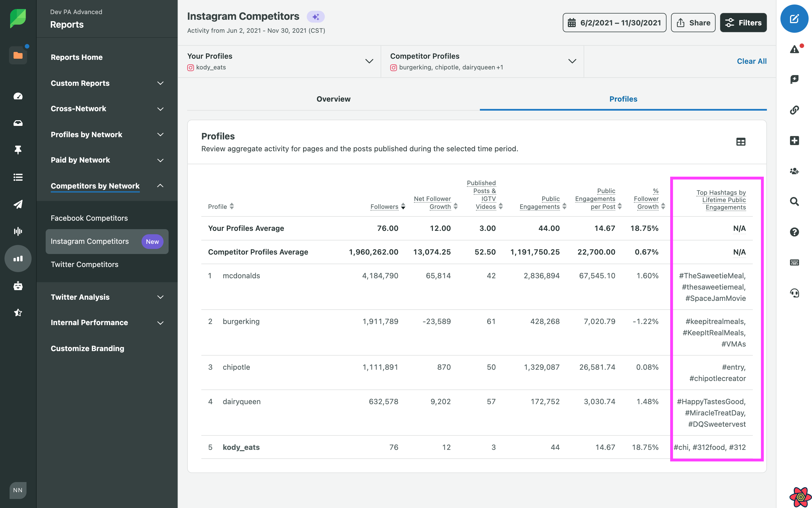The width and height of the screenshot is (812, 508).
Task: Click the mcdonalds profile row name
Action: pos(241,275)
